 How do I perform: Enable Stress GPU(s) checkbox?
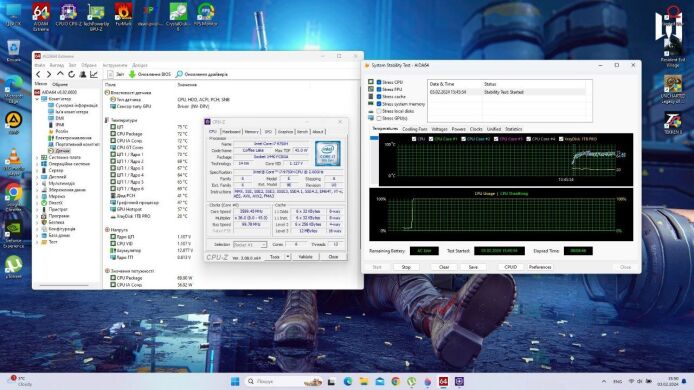[379, 118]
